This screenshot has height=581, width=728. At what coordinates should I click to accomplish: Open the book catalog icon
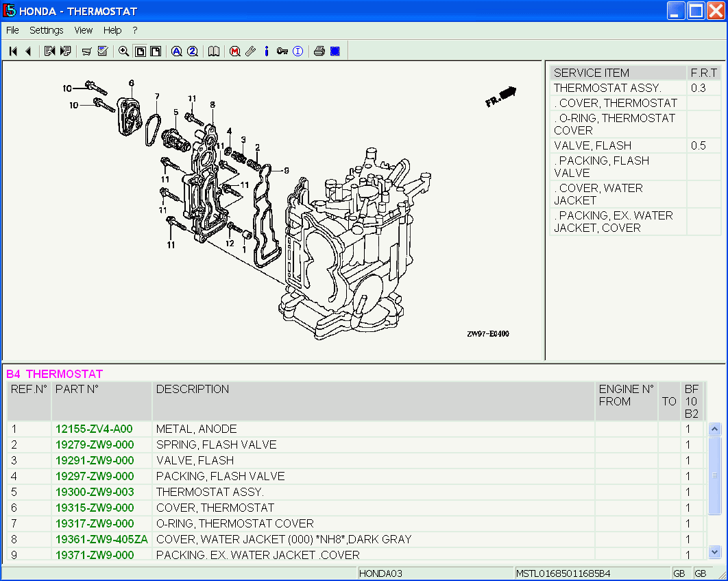click(x=214, y=51)
